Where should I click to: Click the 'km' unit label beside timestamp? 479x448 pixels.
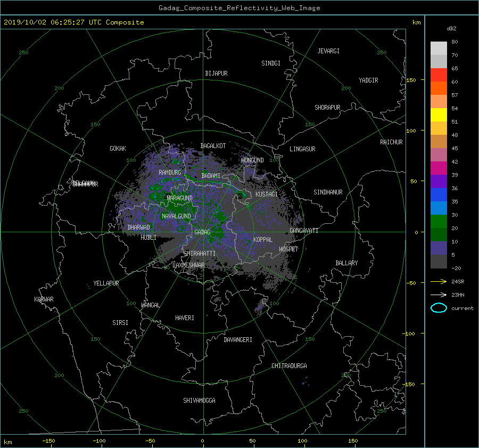point(416,22)
